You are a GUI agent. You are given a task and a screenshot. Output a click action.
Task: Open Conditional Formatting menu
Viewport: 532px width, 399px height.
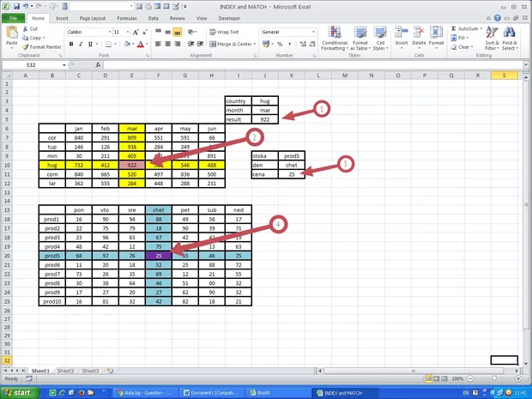click(335, 38)
